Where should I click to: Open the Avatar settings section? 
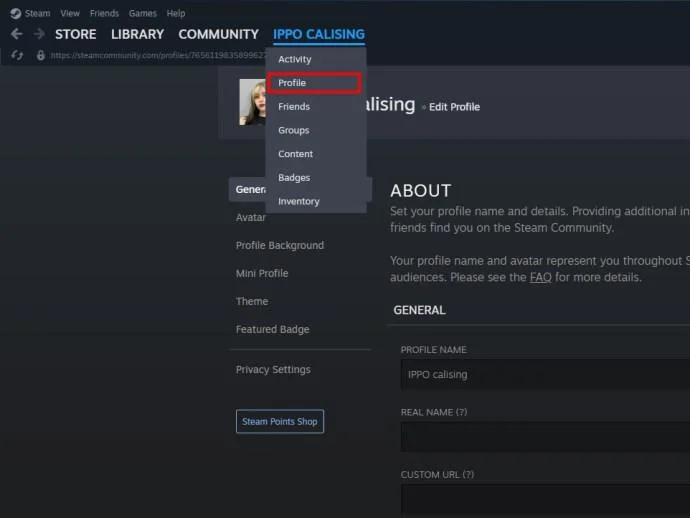(x=251, y=217)
